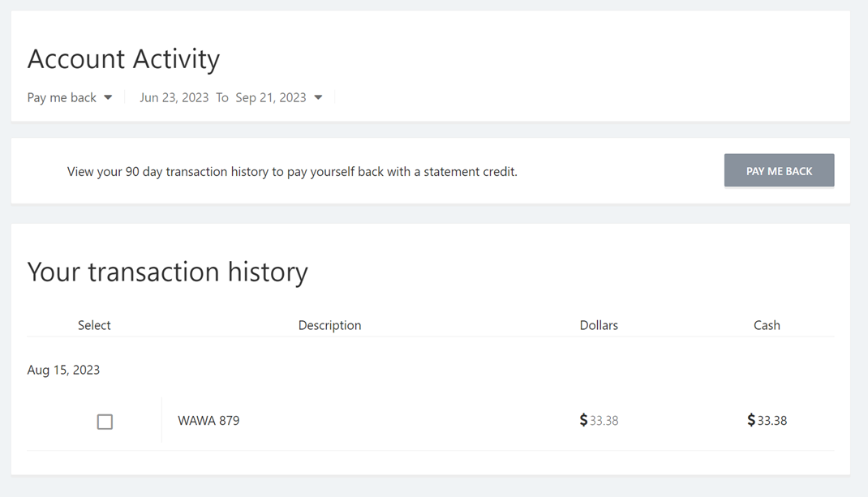Click the 33.38 amount under Dollars
This screenshot has width=868, height=497.
point(604,421)
